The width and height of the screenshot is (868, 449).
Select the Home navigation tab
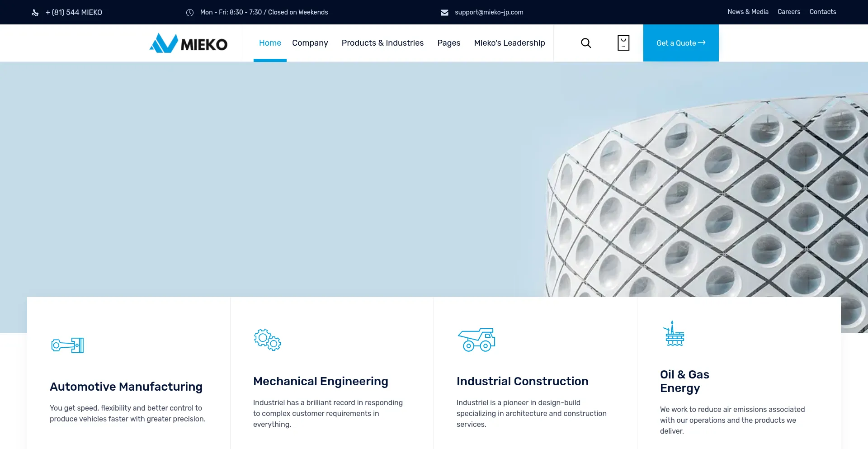tap(270, 43)
